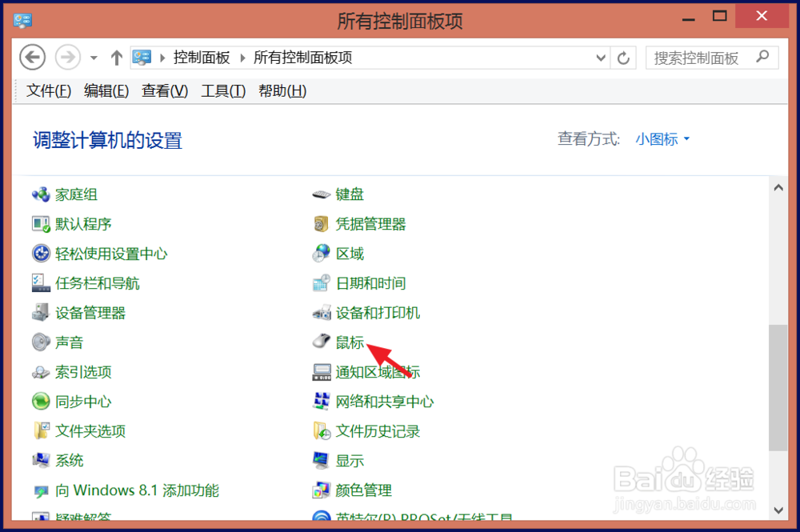800x532 pixels.
Task: Click the search magnifier icon
Action: [x=762, y=57]
